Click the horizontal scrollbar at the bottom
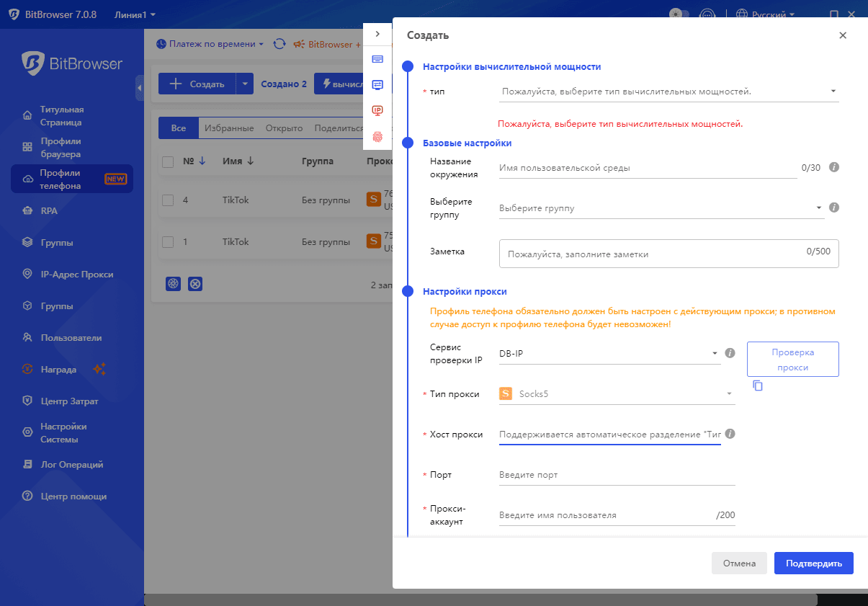Screen dimensions: 868x606 (480, 600)
